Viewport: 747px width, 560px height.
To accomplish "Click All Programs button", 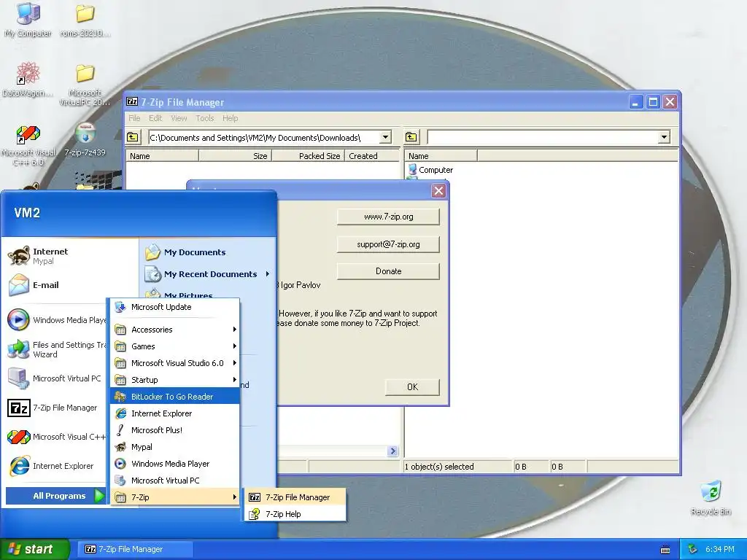I will pyautogui.click(x=55, y=496).
